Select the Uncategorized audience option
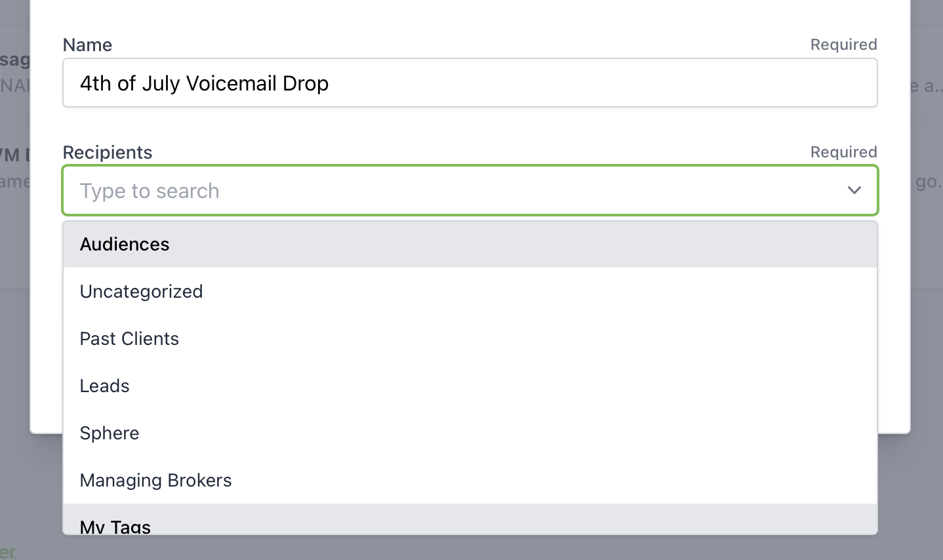Image resolution: width=943 pixels, height=560 pixels. pos(470,291)
